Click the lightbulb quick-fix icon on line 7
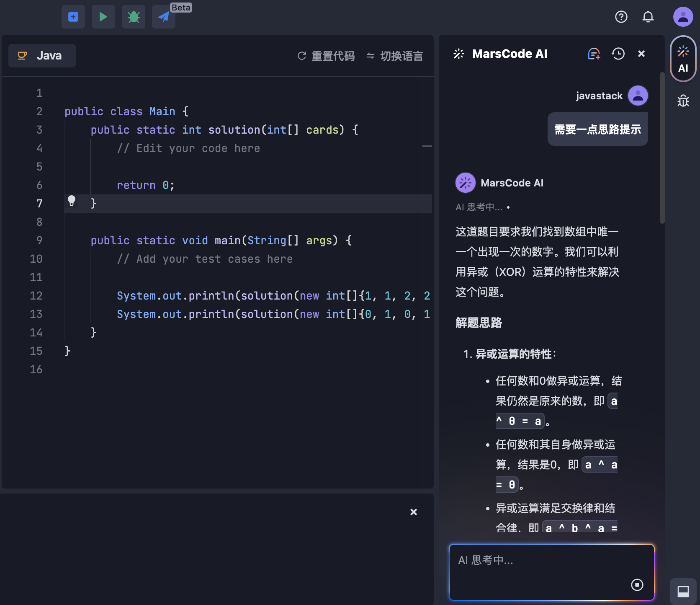 pos(72,201)
